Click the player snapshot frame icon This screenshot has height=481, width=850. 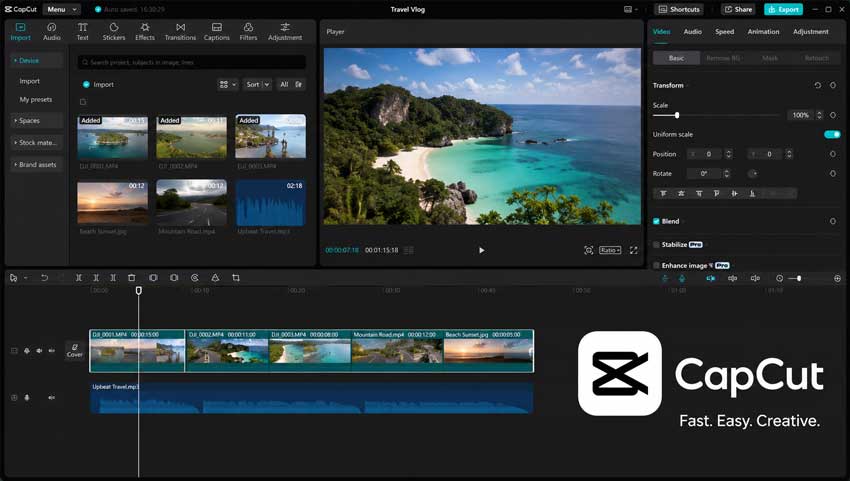589,250
